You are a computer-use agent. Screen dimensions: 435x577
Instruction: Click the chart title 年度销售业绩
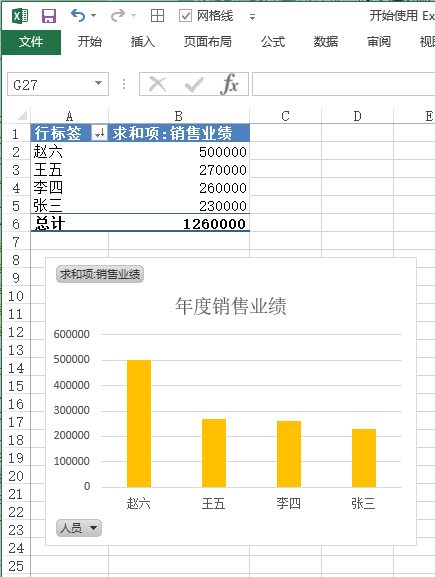tap(230, 306)
